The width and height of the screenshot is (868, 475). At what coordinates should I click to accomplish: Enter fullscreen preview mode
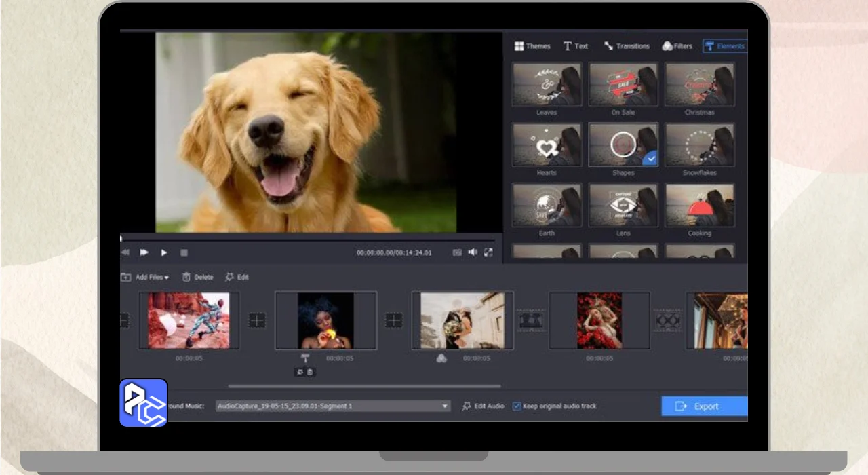488,252
